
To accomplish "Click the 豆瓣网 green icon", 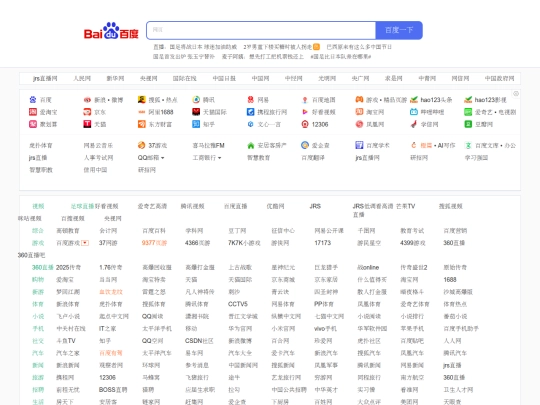I will [468, 124].
